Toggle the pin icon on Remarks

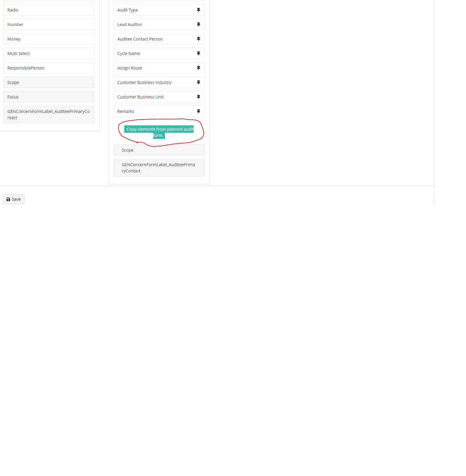pyautogui.click(x=198, y=111)
